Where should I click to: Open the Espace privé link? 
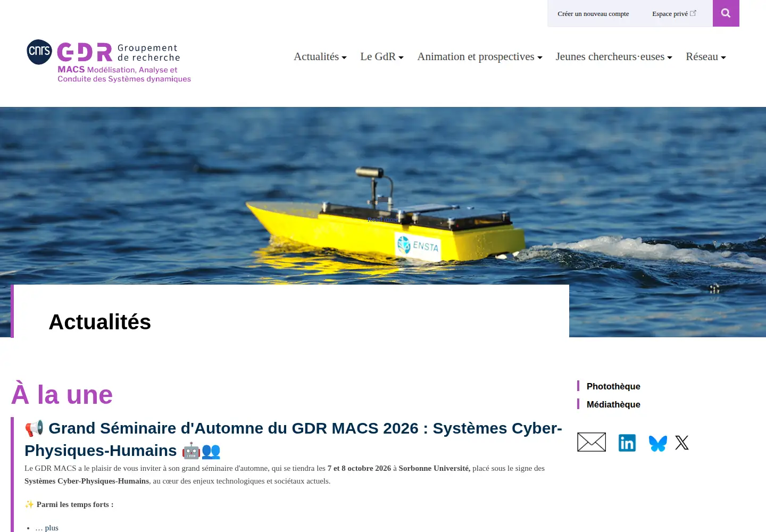[674, 14]
